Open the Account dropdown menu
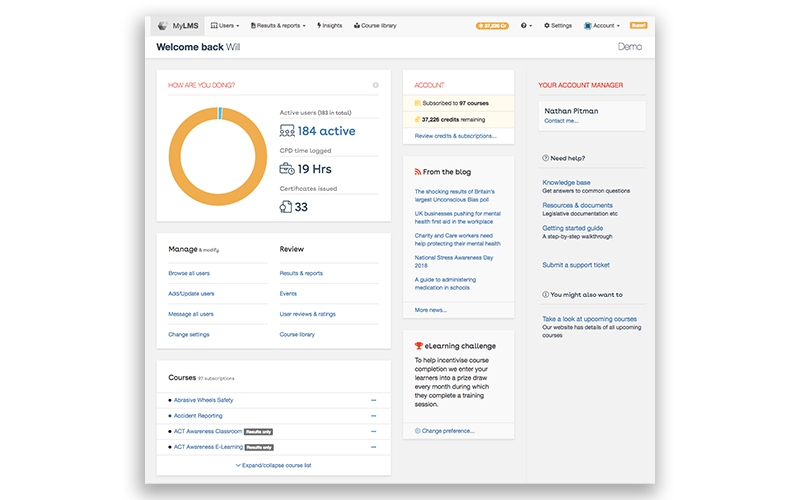The height and width of the screenshot is (500, 800). click(602, 25)
